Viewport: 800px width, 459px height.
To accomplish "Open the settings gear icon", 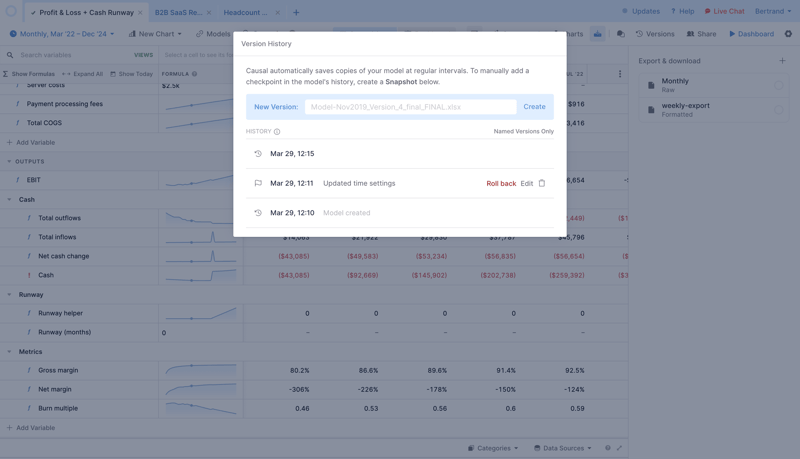I will (788, 34).
